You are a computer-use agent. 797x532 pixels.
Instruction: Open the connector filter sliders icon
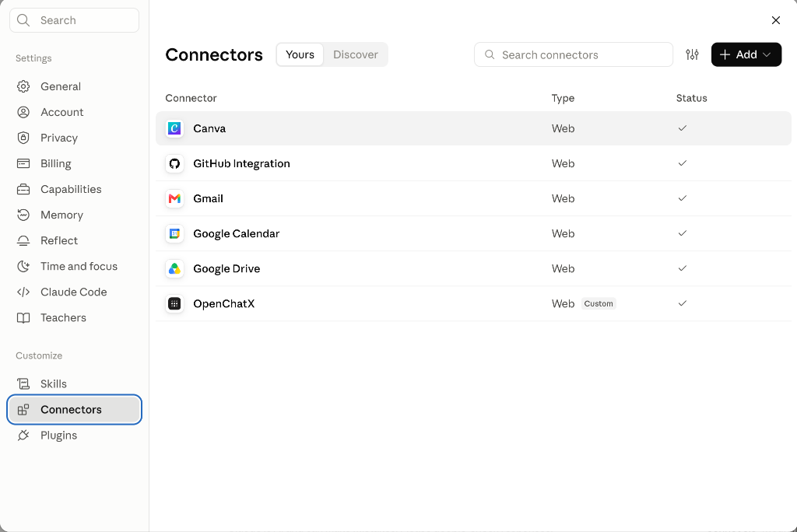[x=692, y=54]
